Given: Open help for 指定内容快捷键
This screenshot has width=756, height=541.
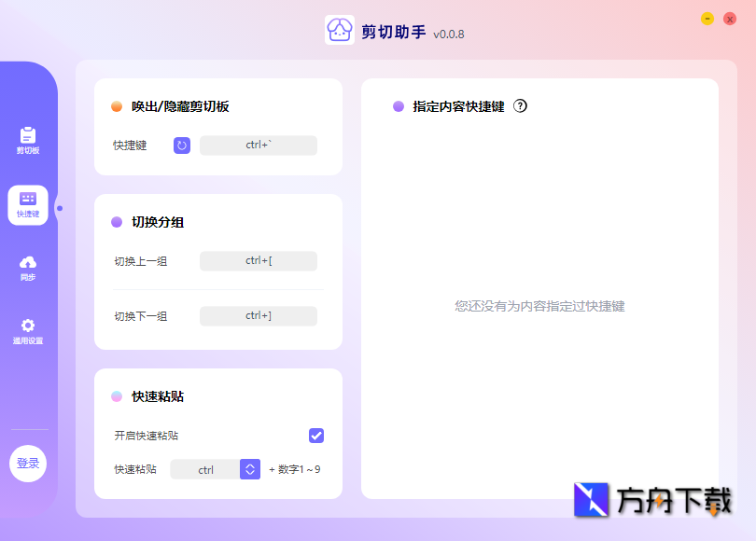Looking at the screenshot, I should [x=521, y=106].
